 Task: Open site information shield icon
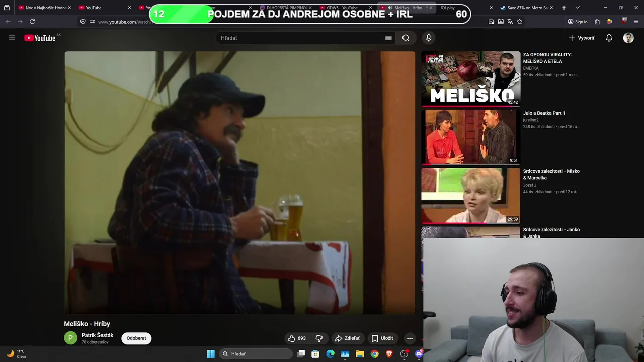click(83, 22)
